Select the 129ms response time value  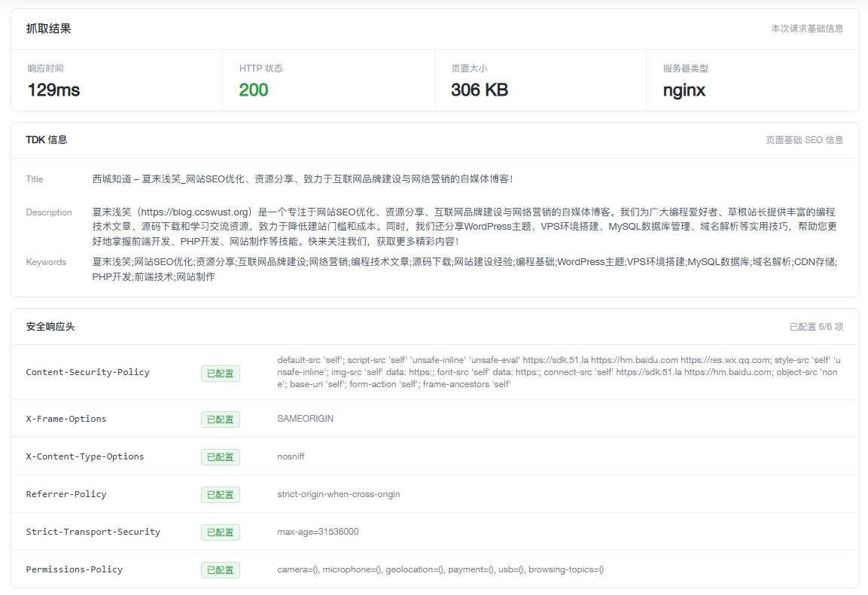pos(53,90)
